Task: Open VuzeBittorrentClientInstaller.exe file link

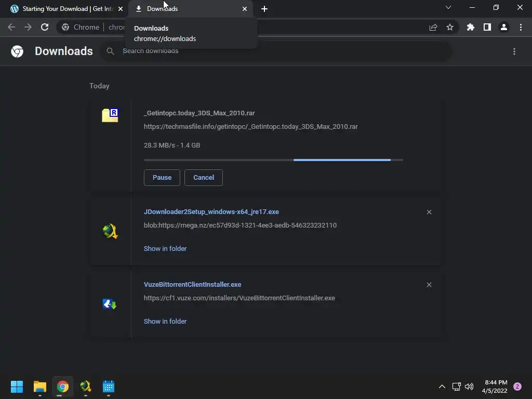Action: click(192, 284)
